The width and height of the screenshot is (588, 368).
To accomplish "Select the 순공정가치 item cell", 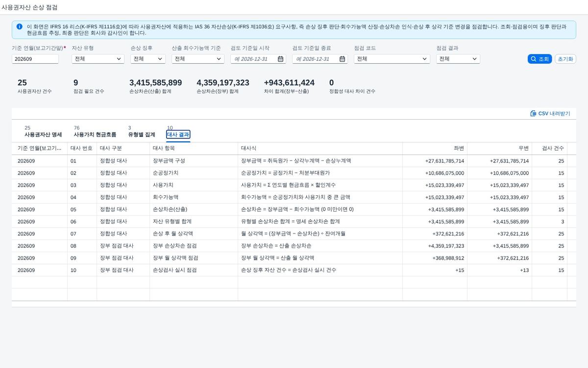I will click(194, 173).
